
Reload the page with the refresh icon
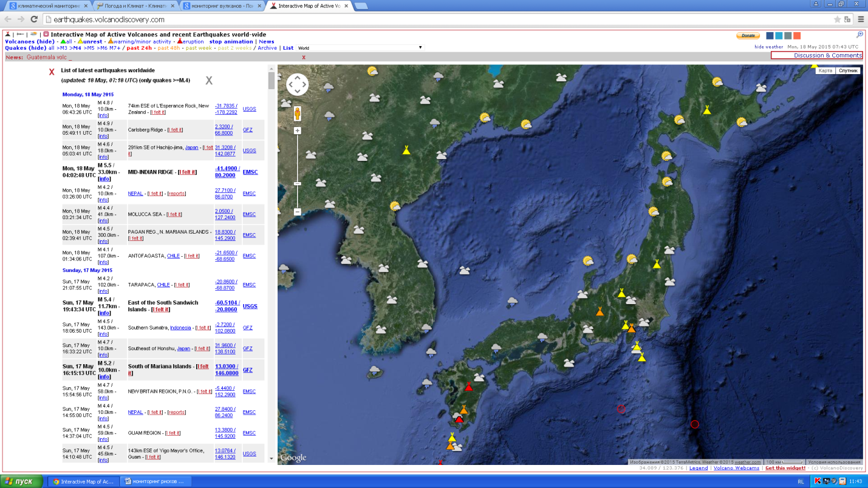coord(34,19)
